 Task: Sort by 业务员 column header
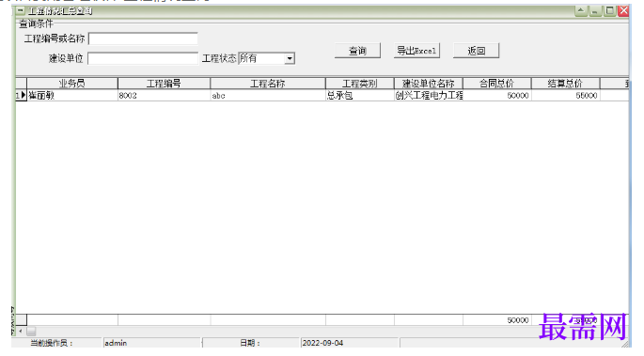[x=72, y=84]
